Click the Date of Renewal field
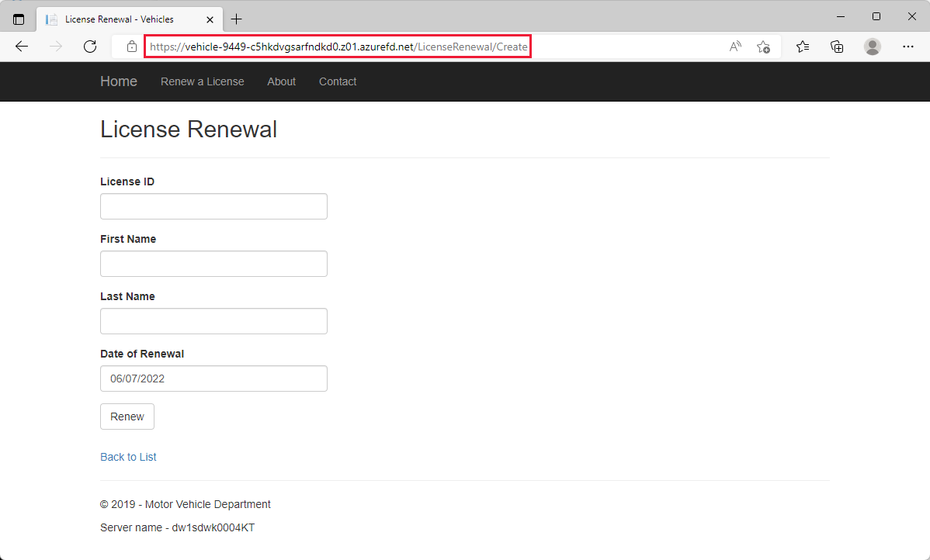The height and width of the screenshot is (560, 930). tap(213, 379)
